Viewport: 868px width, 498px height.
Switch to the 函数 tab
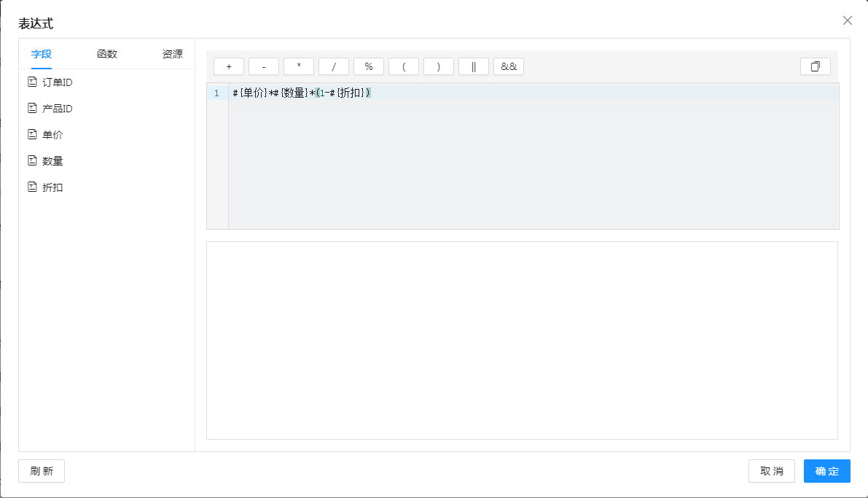coord(107,54)
